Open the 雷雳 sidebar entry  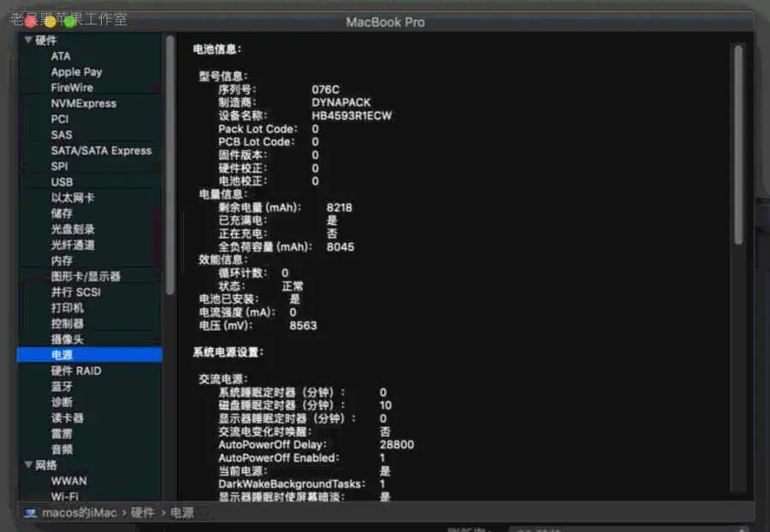tap(62, 434)
